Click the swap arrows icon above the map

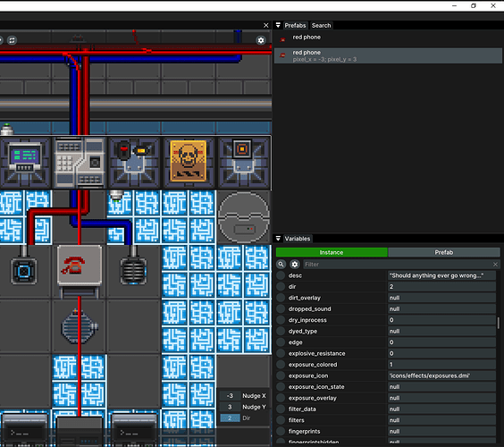(12, 40)
